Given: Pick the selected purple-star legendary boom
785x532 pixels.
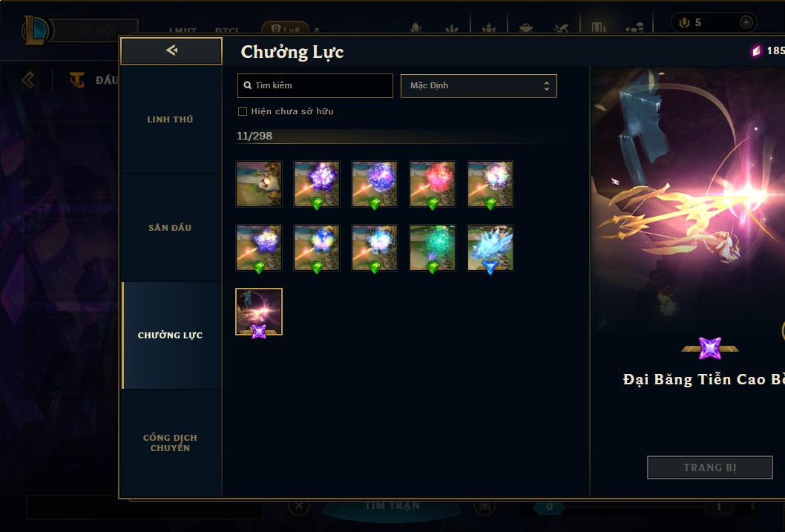Looking at the screenshot, I should coord(259,312).
